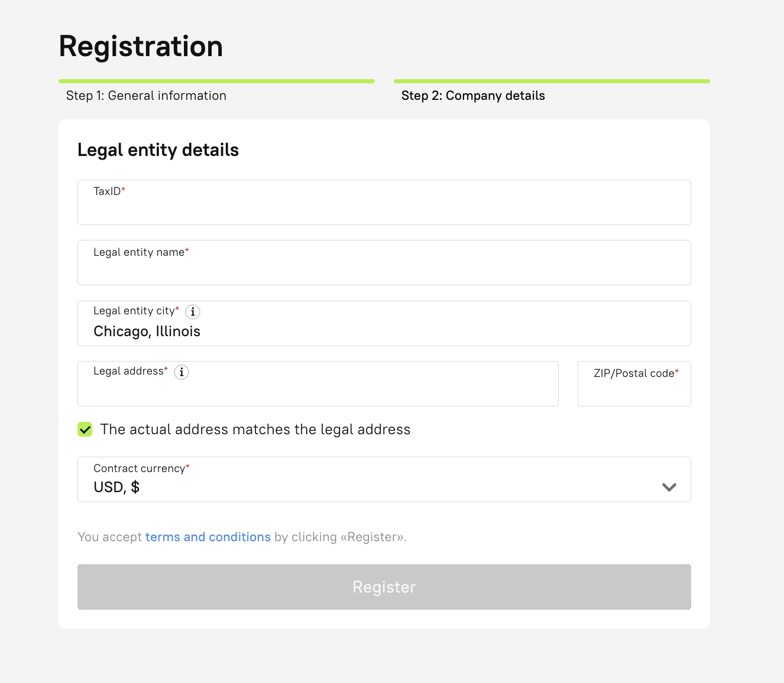Click the green progress bar above Step 1
Image resolution: width=784 pixels, height=683 pixels.
(x=216, y=81)
